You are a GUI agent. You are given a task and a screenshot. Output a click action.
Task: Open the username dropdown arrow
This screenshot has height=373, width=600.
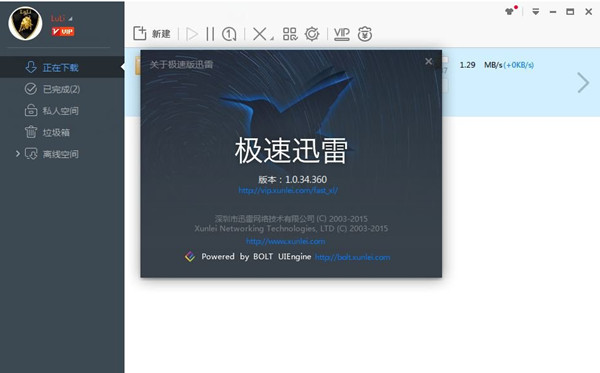click(71, 19)
